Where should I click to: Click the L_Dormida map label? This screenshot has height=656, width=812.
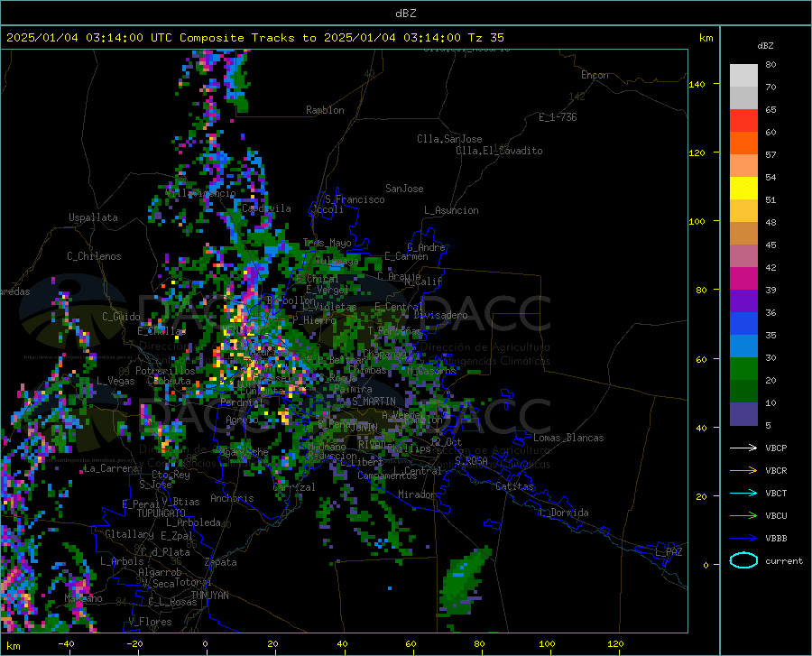[x=564, y=513]
